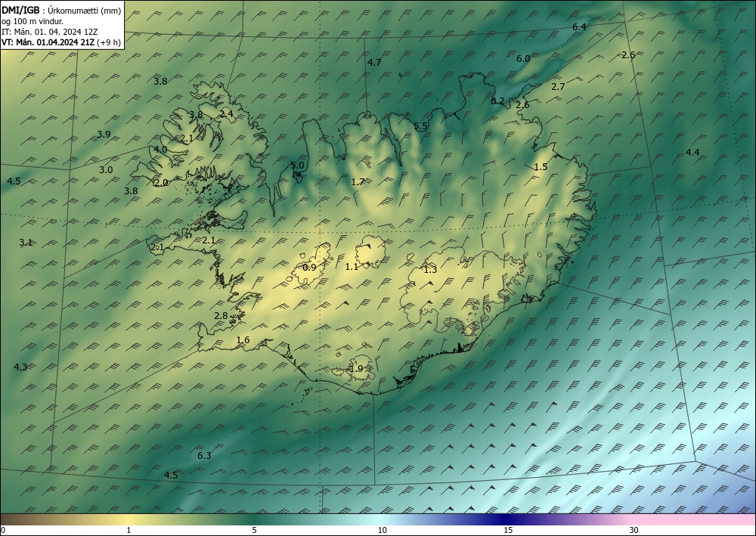
Task: Click the 2.7 value off the northeast coast
Action: 558,87
